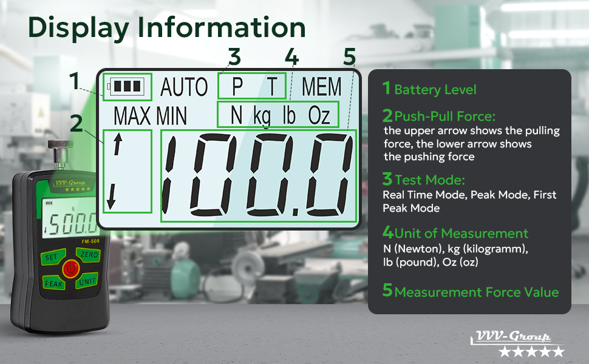The height and width of the screenshot is (364, 589).
Task: Click the upper pulling-force arrow icon
Action: pyautogui.click(x=118, y=144)
